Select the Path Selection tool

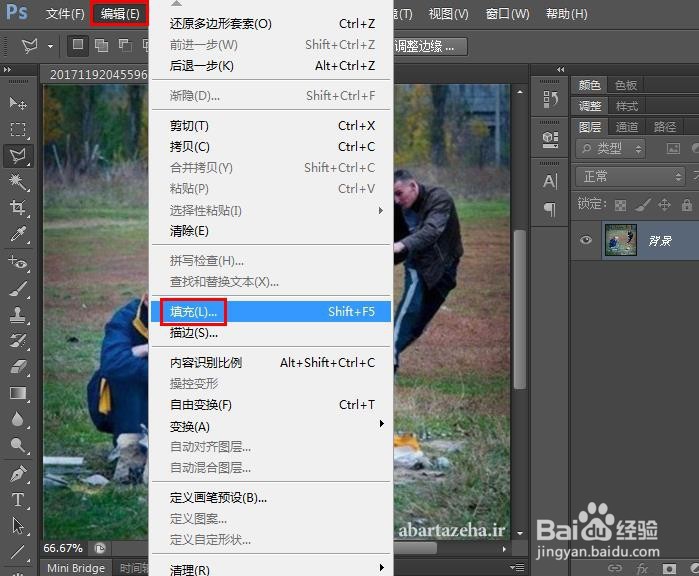click(18, 526)
